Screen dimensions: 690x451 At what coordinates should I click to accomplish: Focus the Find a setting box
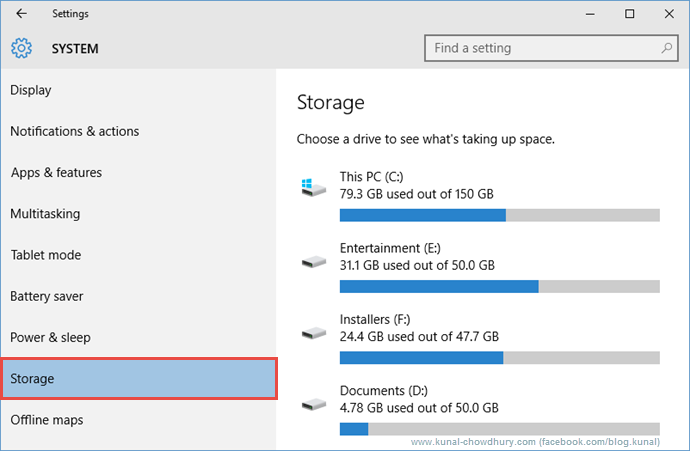[540, 48]
